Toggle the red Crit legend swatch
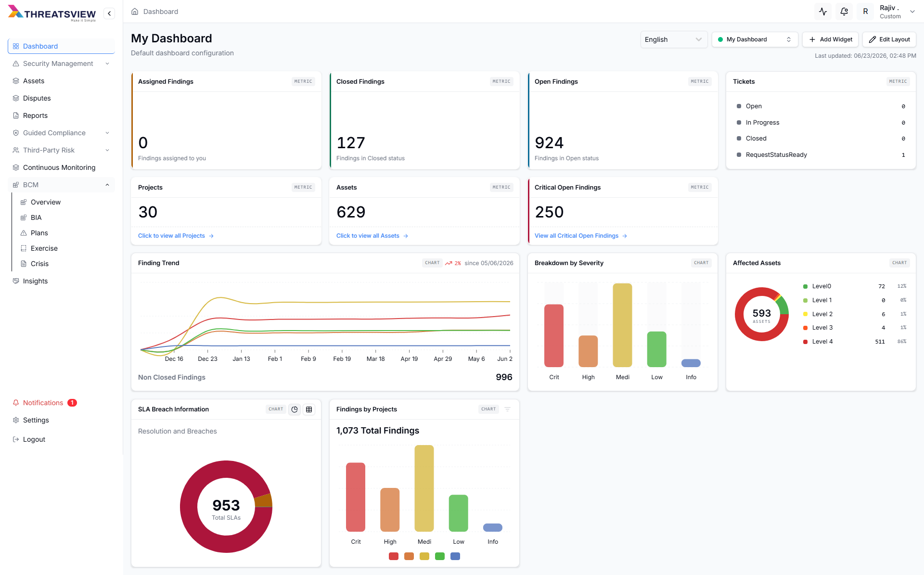 [394, 556]
